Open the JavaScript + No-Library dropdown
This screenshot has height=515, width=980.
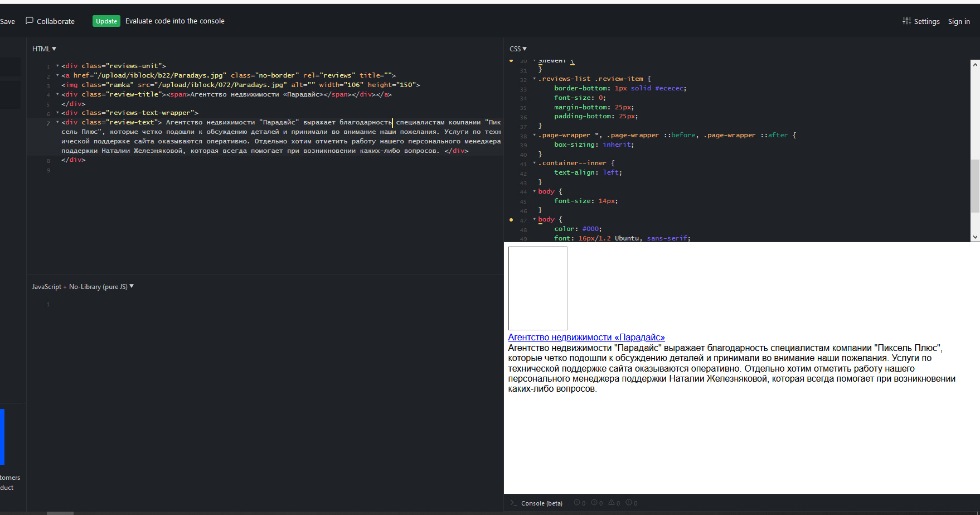(83, 287)
